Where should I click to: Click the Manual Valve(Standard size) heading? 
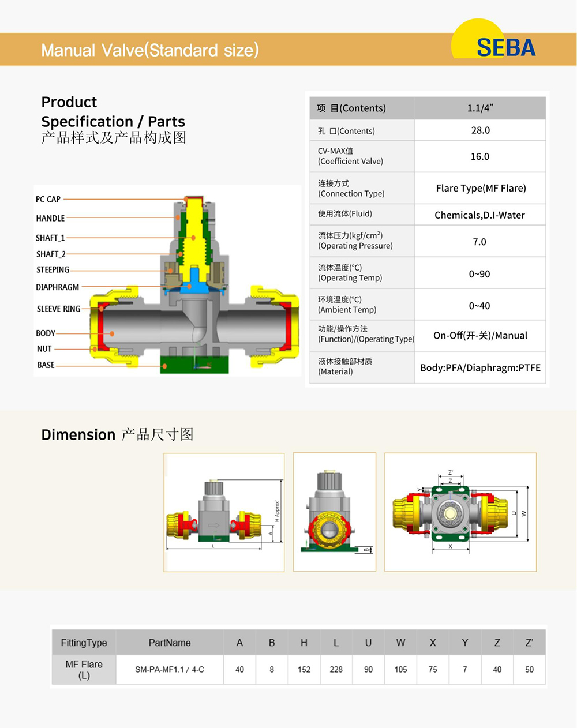pyautogui.click(x=150, y=50)
